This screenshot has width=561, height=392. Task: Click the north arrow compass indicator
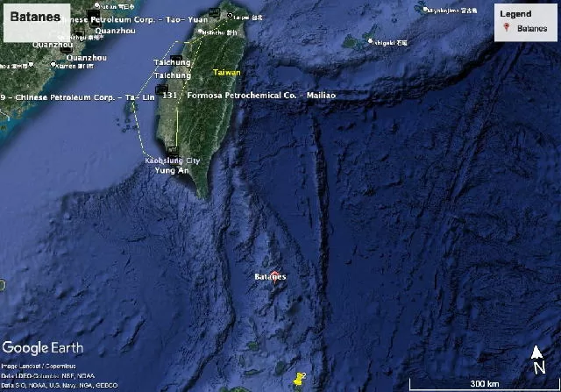pyautogui.click(x=539, y=360)
